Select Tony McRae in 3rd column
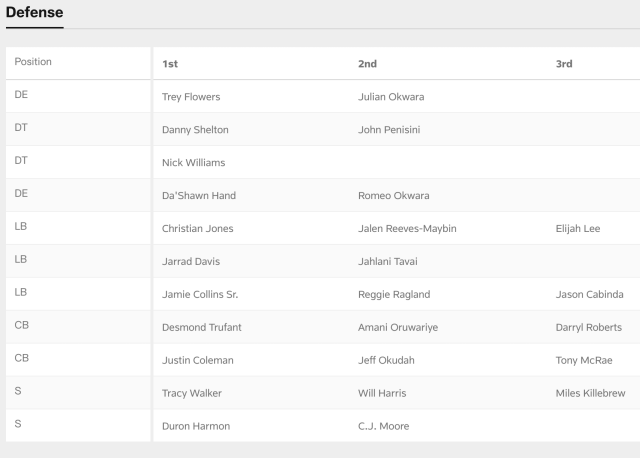Viewport: 640px width, 458px height. (584, 360)
